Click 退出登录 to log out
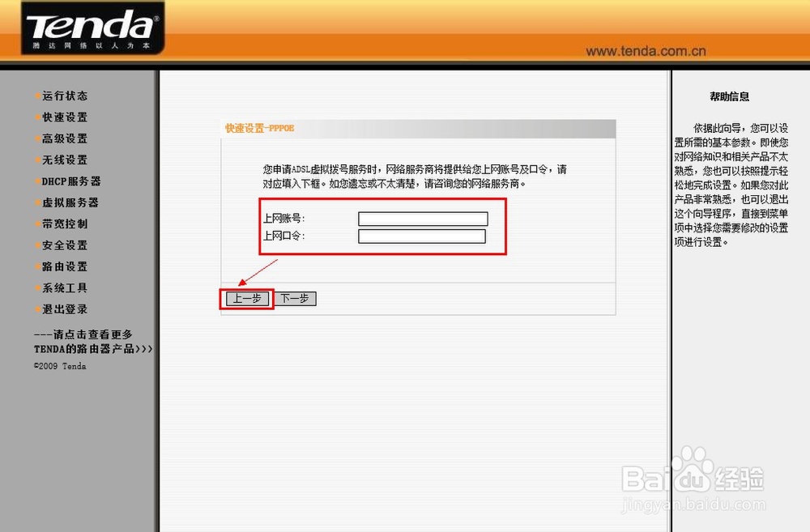Screen dimensions: 810x532 point(65,309)
